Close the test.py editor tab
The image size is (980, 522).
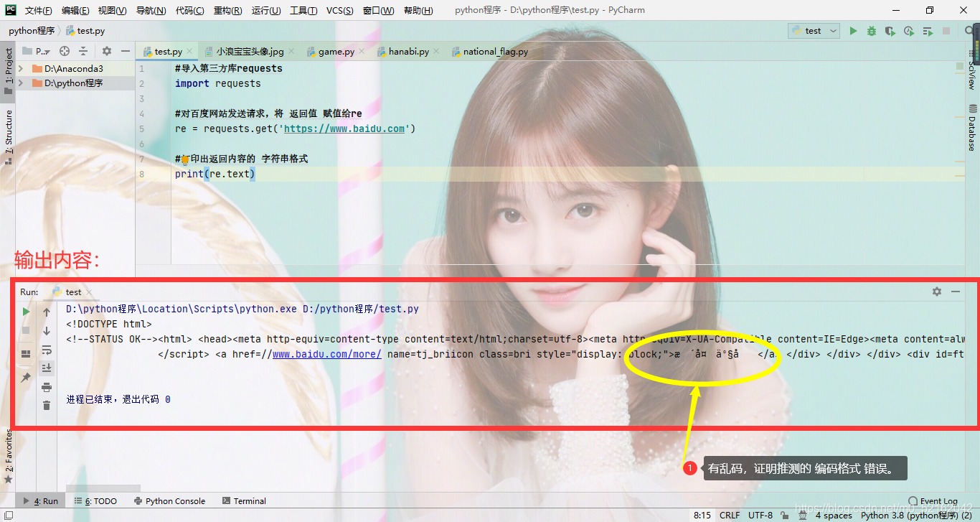(190, 52)
